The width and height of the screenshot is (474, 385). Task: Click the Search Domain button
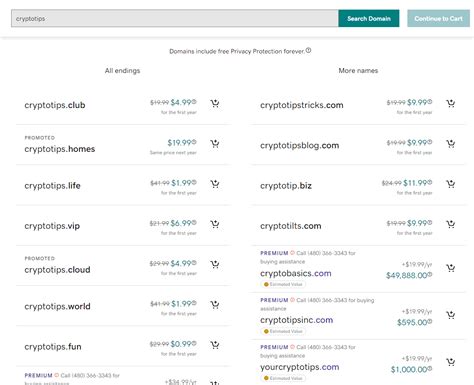click(369, 18)
